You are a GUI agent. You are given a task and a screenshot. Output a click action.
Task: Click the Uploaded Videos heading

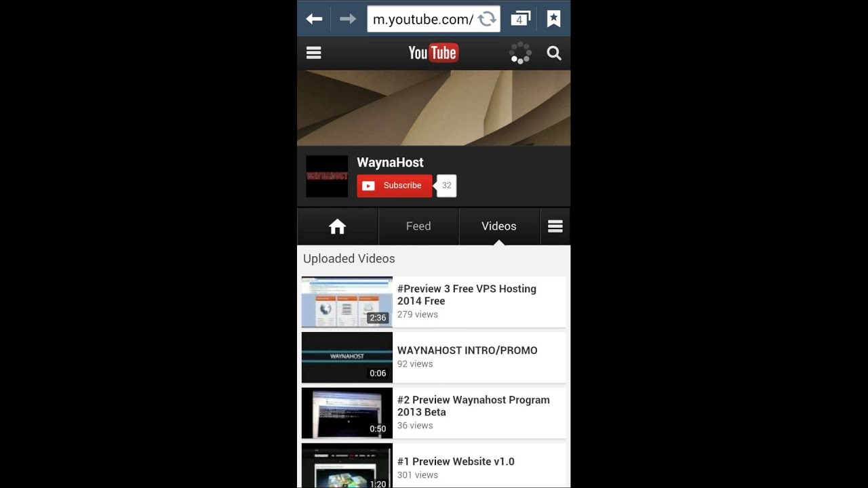click(349, 259)
